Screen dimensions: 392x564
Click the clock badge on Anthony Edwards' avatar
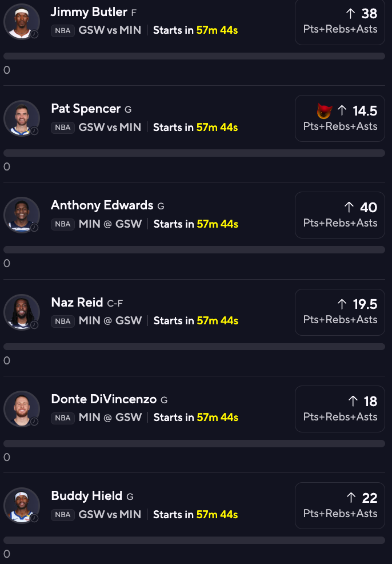(x=34, y=228)
